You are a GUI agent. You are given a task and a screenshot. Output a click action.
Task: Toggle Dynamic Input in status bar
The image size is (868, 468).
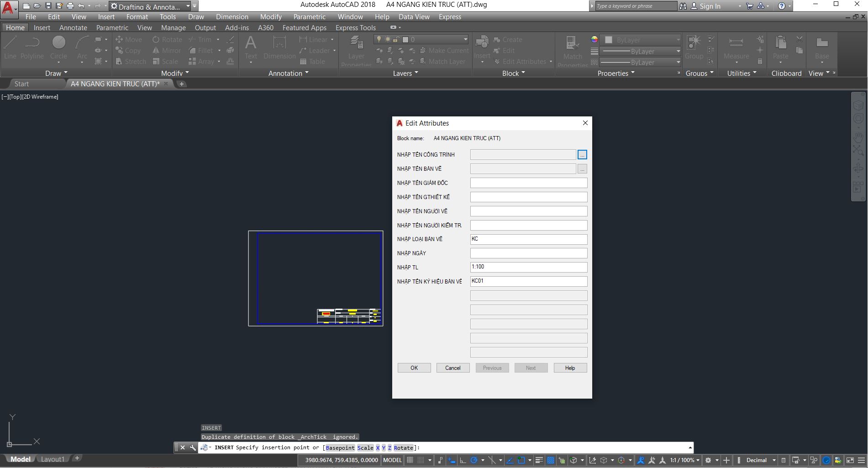[x=451, y=460]
